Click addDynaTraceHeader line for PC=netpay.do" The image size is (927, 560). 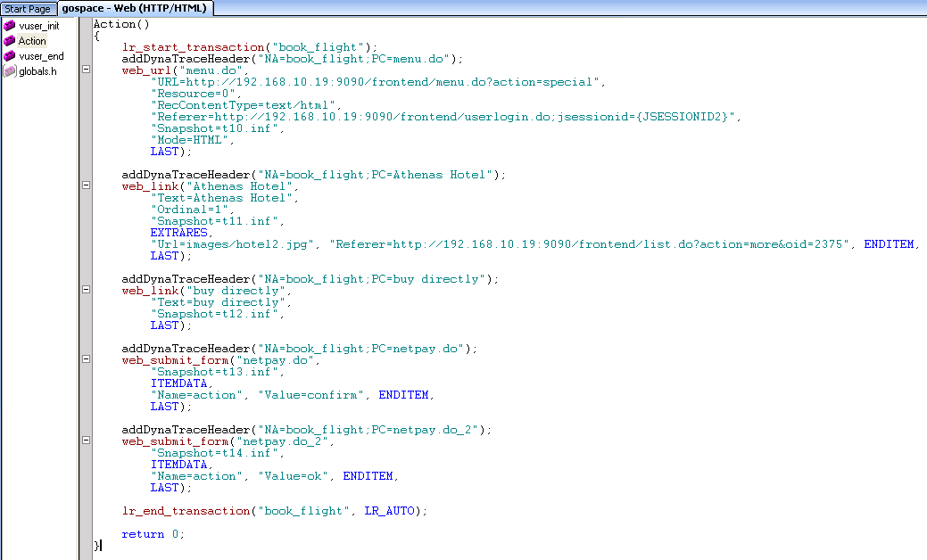pos(300,350)
